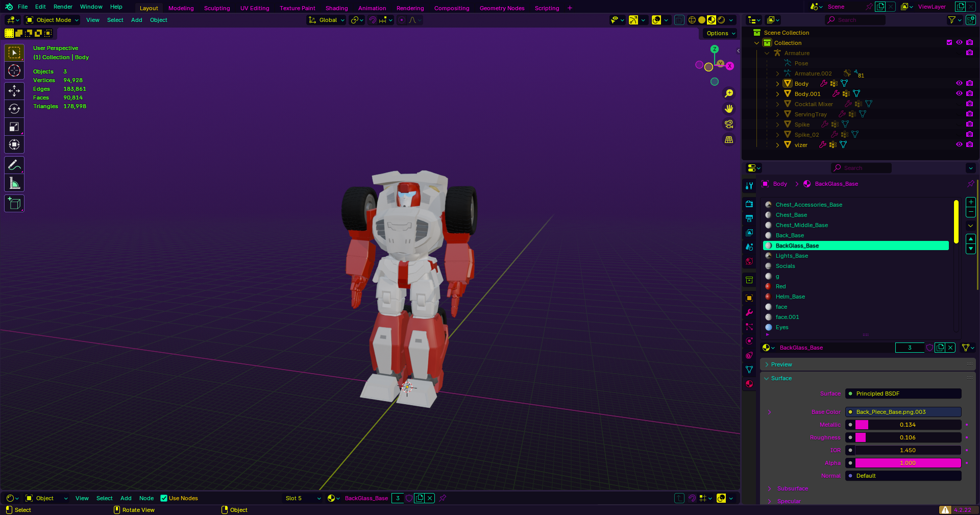Click new collection icon in Outliner

pyautogui.click(x=970, y=20)
